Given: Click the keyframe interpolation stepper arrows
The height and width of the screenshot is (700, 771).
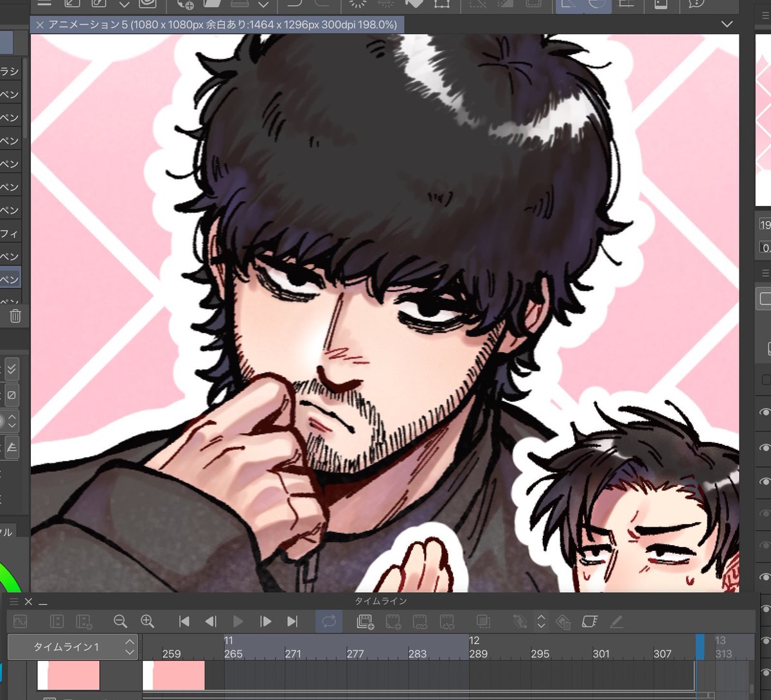Looking at the screenshot, I should click(541, 621).
